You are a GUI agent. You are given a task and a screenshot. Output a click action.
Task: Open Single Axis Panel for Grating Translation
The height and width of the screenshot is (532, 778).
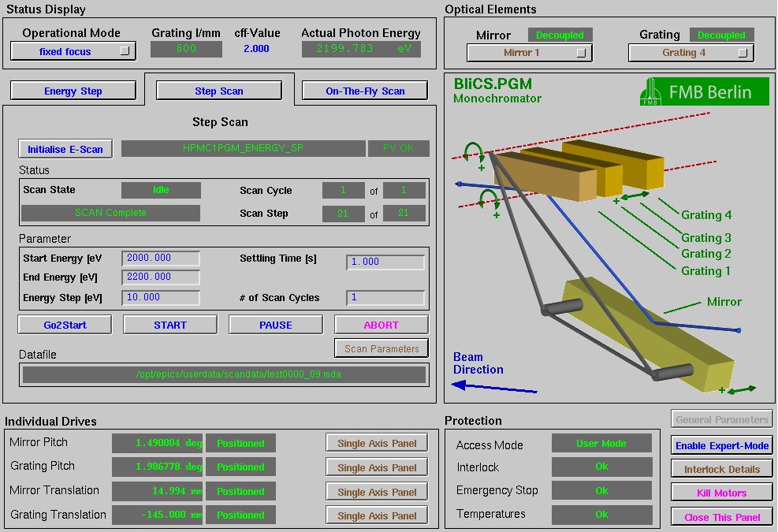pos(377,515)
